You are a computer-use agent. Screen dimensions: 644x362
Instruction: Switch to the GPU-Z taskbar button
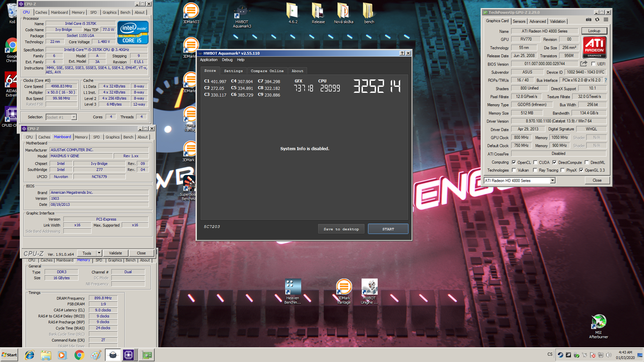147,355
